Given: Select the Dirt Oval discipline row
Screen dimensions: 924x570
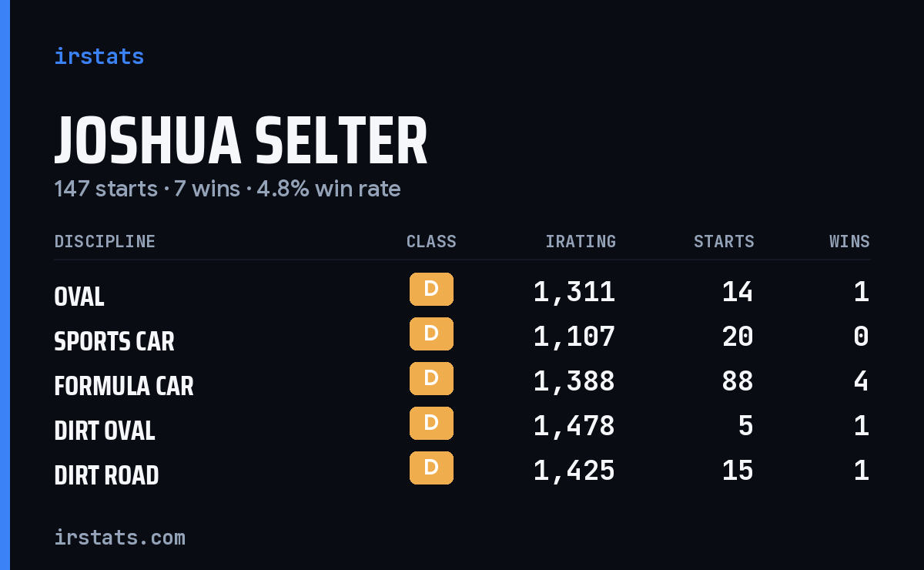Looking at the screenshot, I should point(462,426).
